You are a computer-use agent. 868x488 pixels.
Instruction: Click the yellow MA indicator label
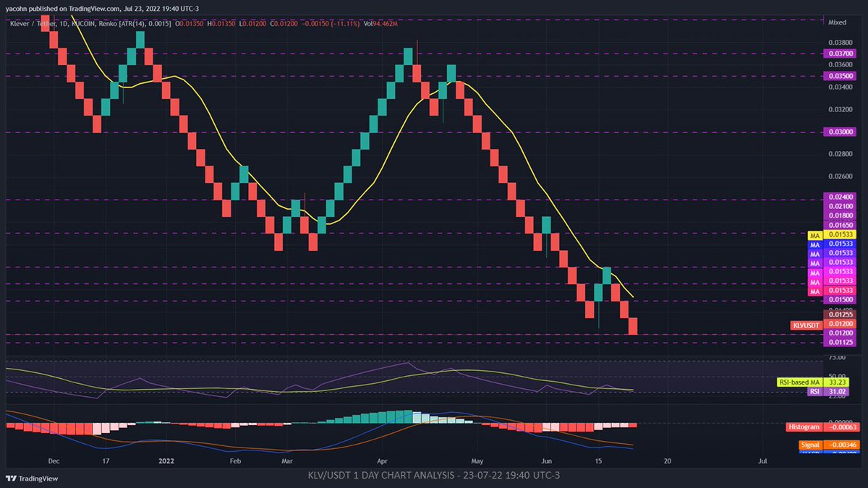[x=814, y=235]
